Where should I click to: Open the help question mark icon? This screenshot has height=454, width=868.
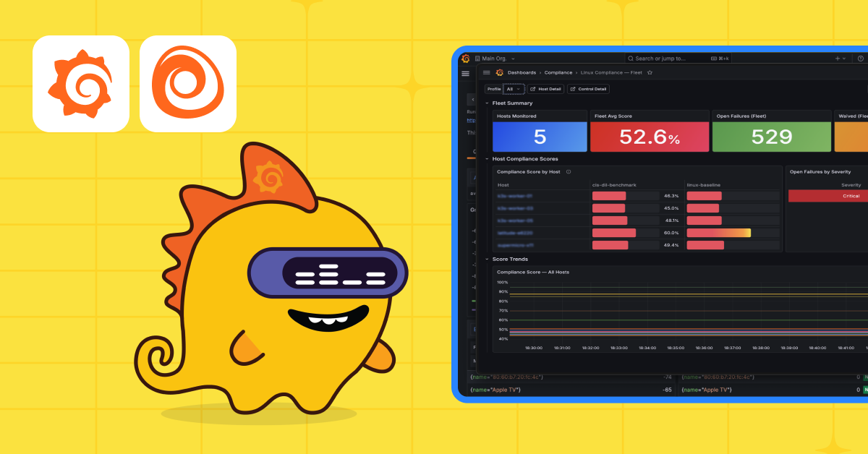(861, 59)
